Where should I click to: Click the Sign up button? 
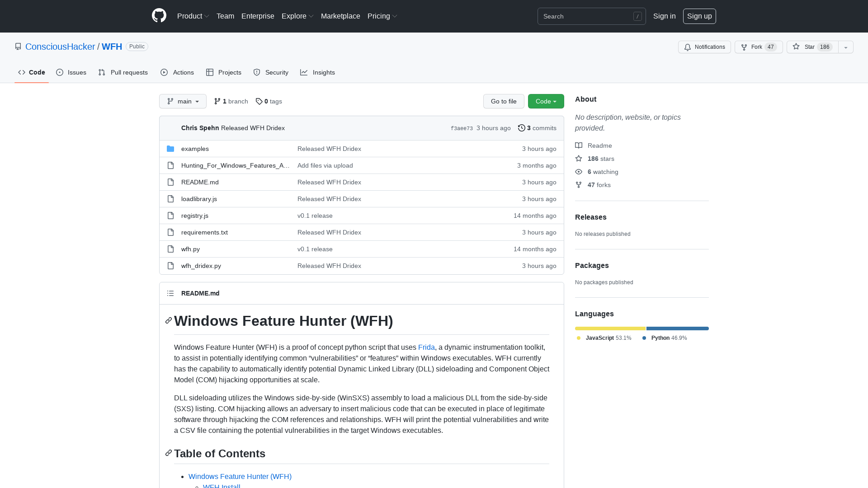[699, 16]
